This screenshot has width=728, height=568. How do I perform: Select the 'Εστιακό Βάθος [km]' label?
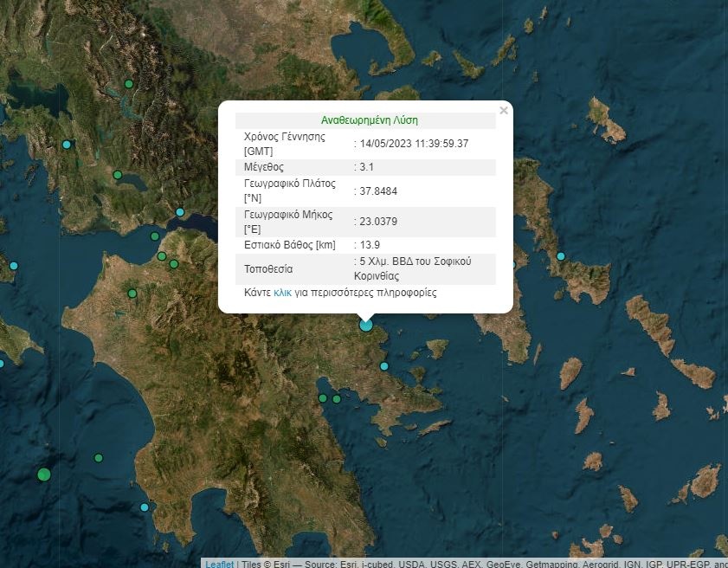pos(290,245)
